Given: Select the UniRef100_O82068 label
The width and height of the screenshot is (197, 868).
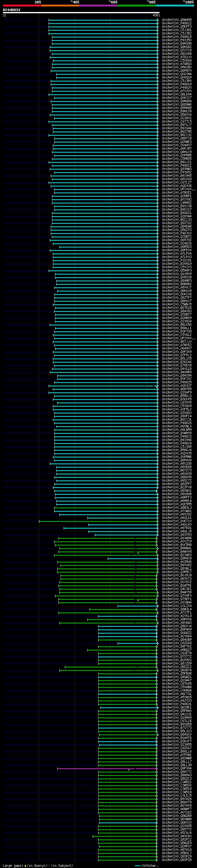Looking at the screenshot, I should point(176,54).
